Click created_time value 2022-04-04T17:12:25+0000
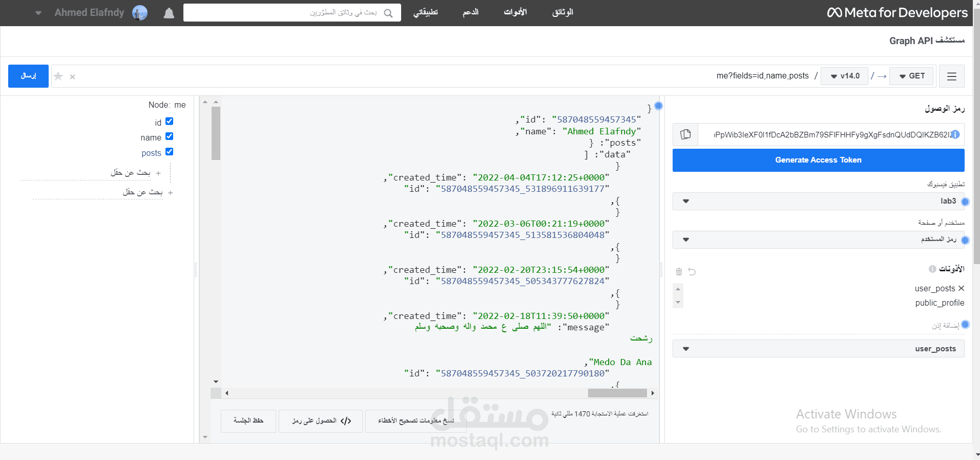Viewport: 980px width, 460px height. coord(541,177)
